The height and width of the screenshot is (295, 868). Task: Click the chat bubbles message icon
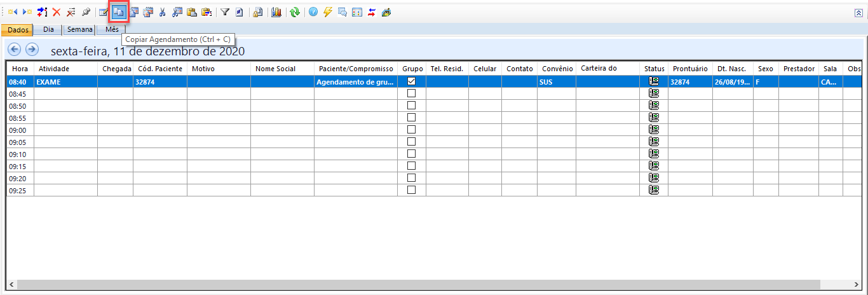(x=342, y=11)
